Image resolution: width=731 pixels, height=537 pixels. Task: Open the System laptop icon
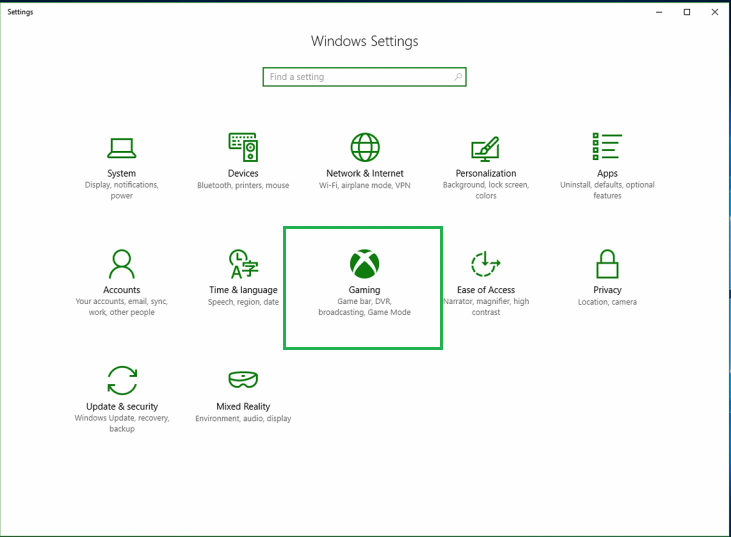[122, 148]
